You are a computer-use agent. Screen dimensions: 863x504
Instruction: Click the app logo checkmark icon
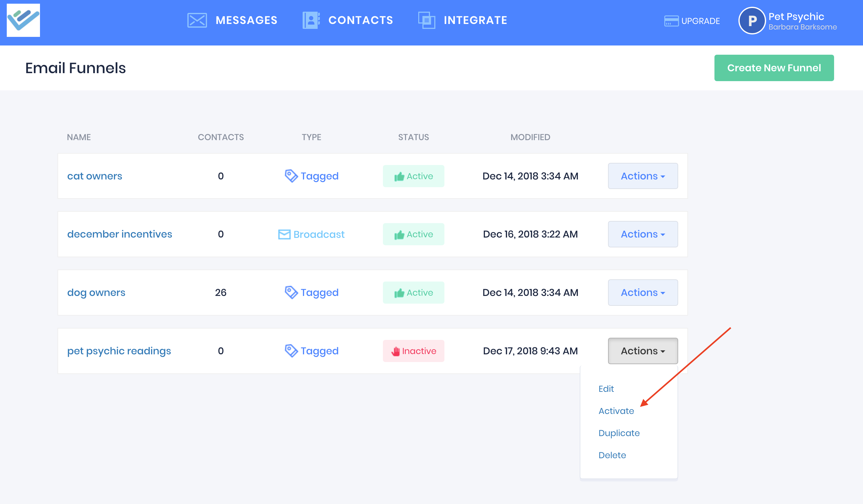coord(23,20)
